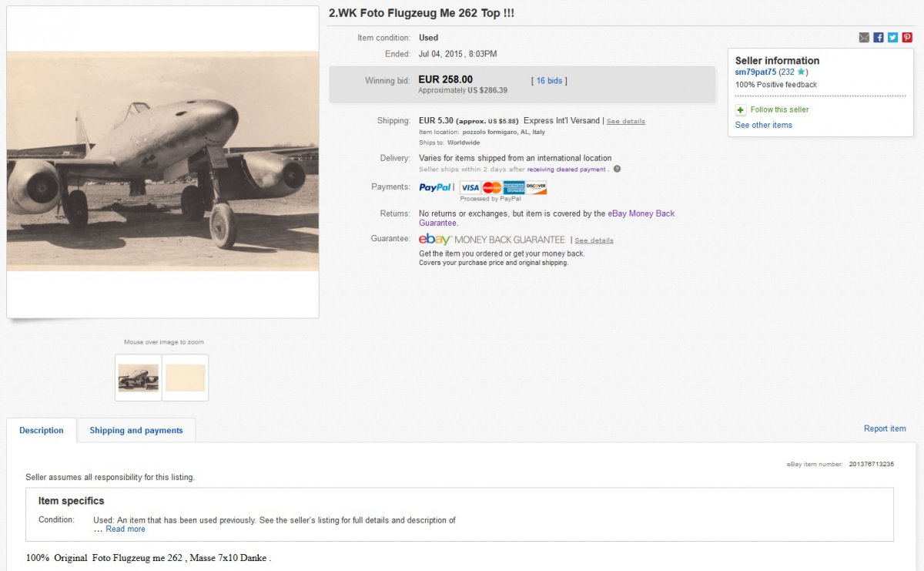
Task: Click the main Me 262 aircraft photo
Action: (x=162, y=161)
